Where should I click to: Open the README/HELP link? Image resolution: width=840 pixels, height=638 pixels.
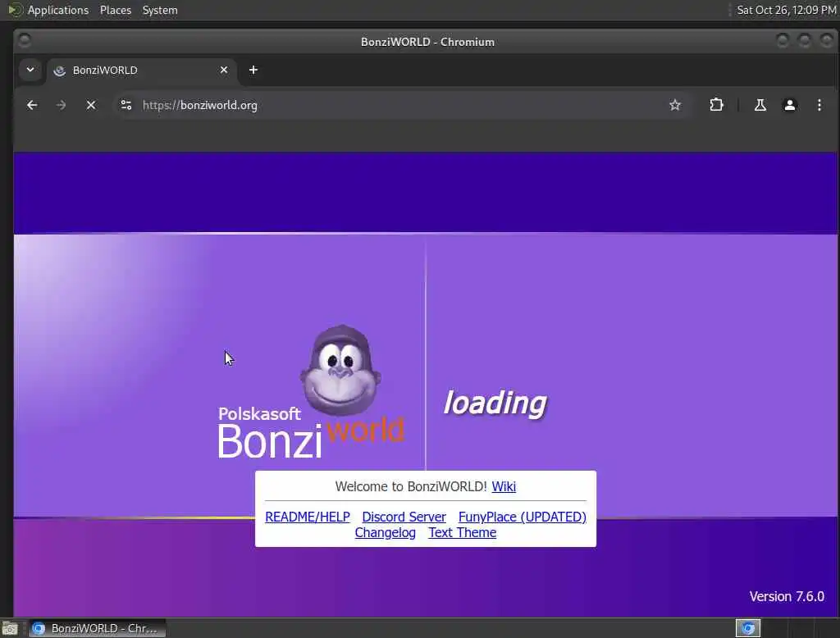[308, 517]
